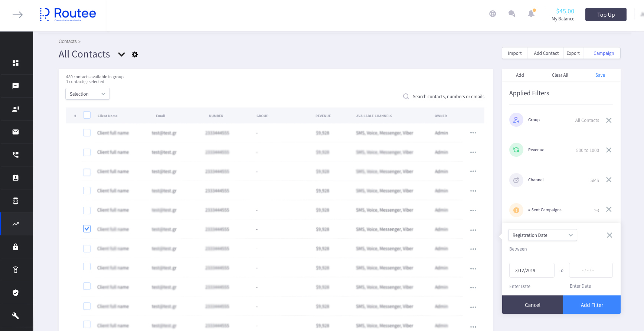This screenshot has height=331, width=644.
Task: Open the dashboard grid icon in sidebar
Action: click(16, 63)
